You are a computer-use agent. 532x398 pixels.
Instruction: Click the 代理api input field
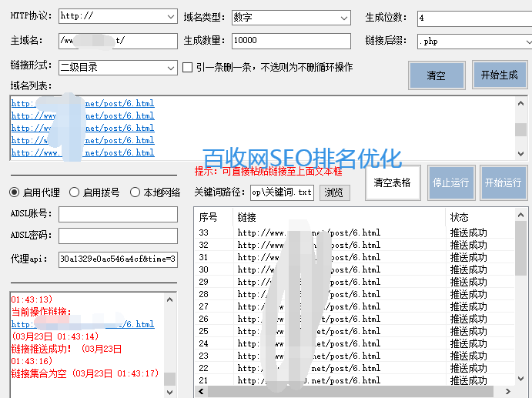click(x=118, y=259)
